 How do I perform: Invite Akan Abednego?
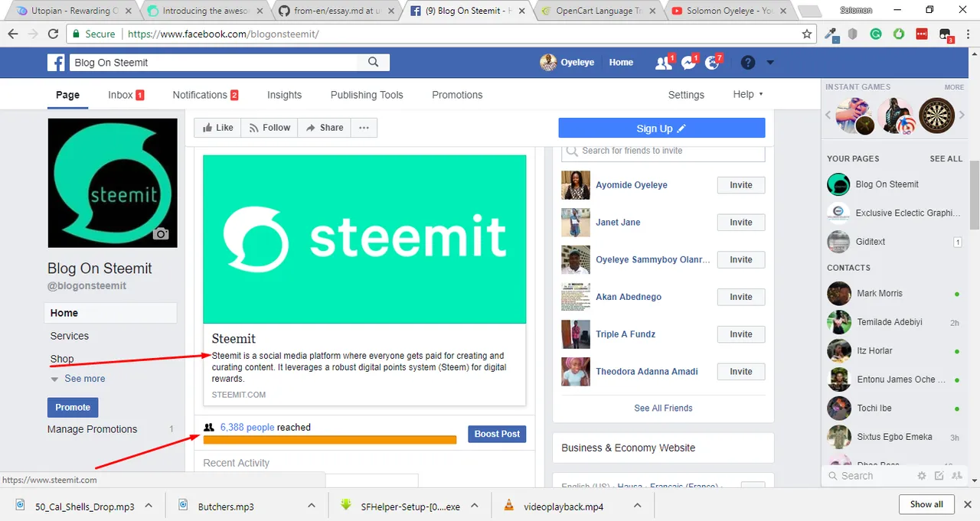tap(741, 297)
